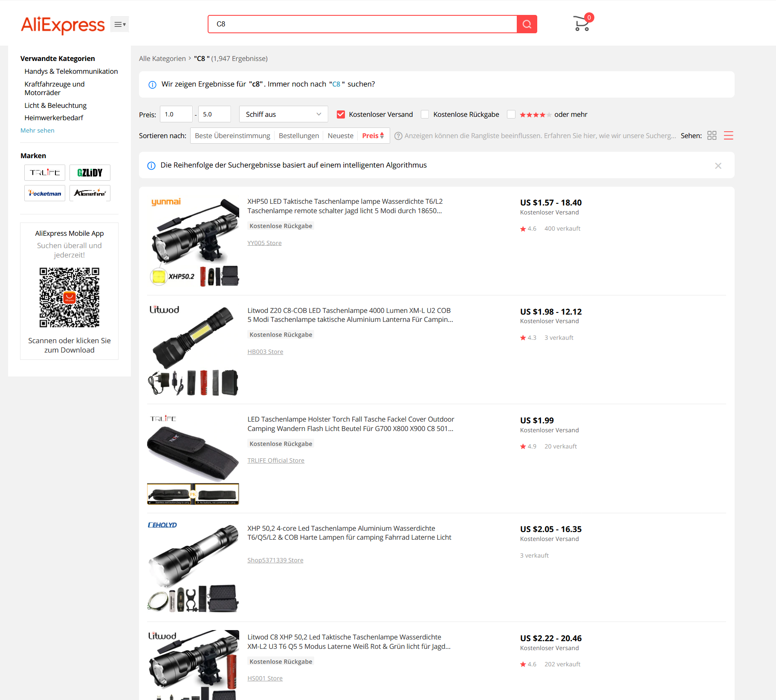The image size is (776, 700).
Task: Switch to grid view icon
Action: [712, 136]
